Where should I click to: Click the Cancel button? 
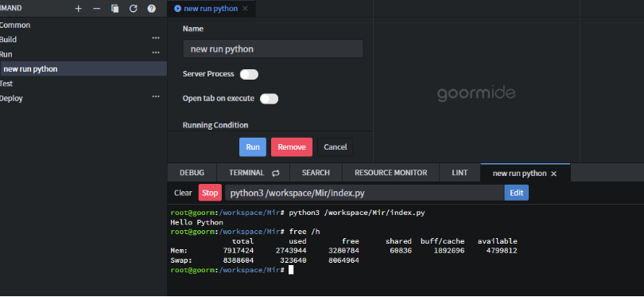336,147
